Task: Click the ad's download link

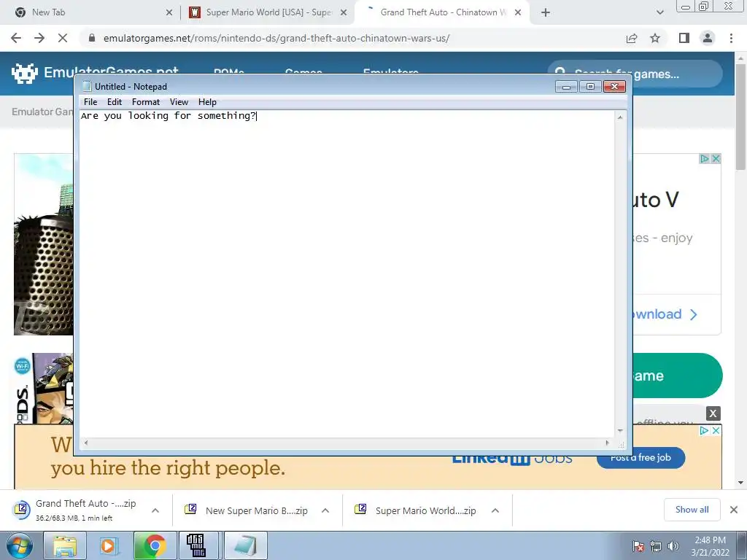Action: click(665, 314)
